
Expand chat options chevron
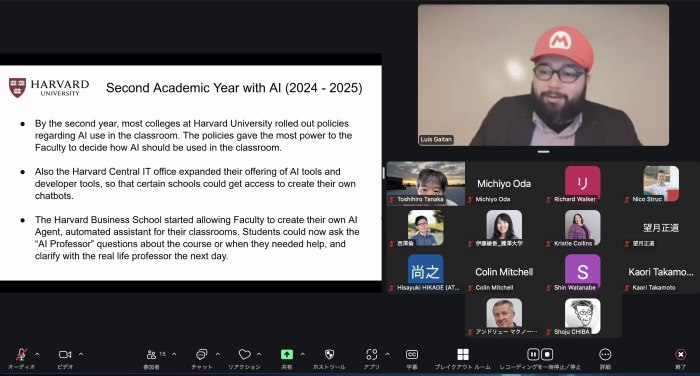point(218,354)
